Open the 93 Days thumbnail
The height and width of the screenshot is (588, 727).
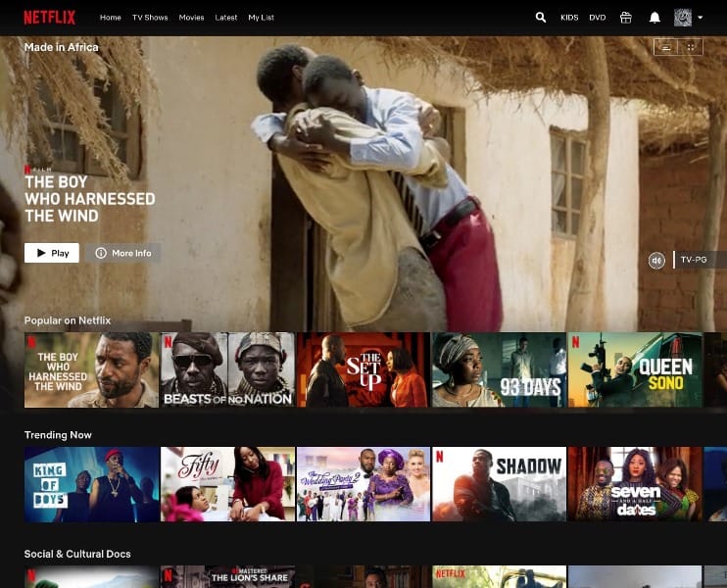click(x=499, y=369)
